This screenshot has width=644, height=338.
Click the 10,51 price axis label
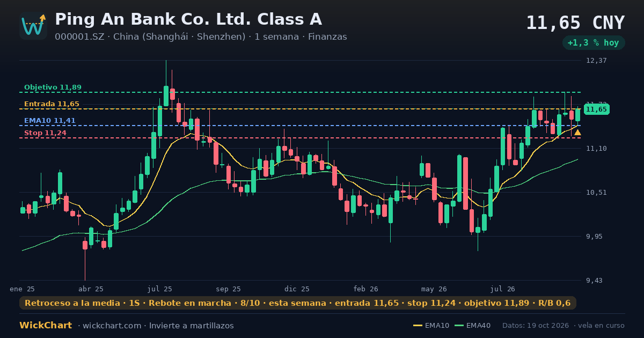click(596, 193)
